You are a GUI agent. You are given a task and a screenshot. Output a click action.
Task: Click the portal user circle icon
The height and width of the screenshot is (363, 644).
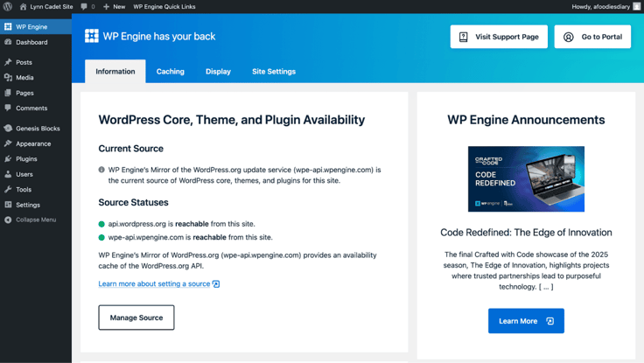click(569, 37)
